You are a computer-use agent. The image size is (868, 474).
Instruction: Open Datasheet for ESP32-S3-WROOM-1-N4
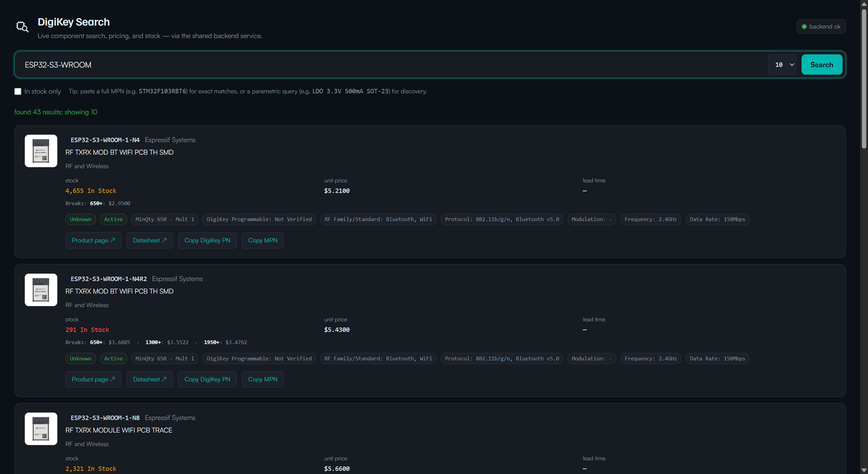(149, 241)
